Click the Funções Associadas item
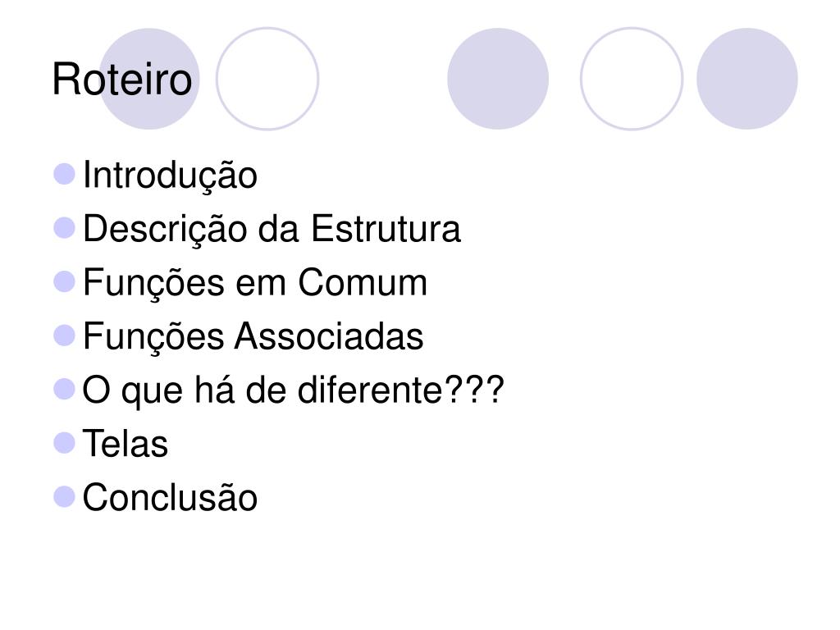 [253, 336]
